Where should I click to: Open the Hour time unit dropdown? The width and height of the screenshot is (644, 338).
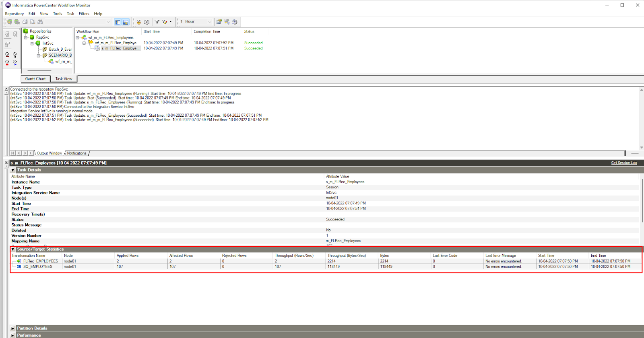click(210, 22)
